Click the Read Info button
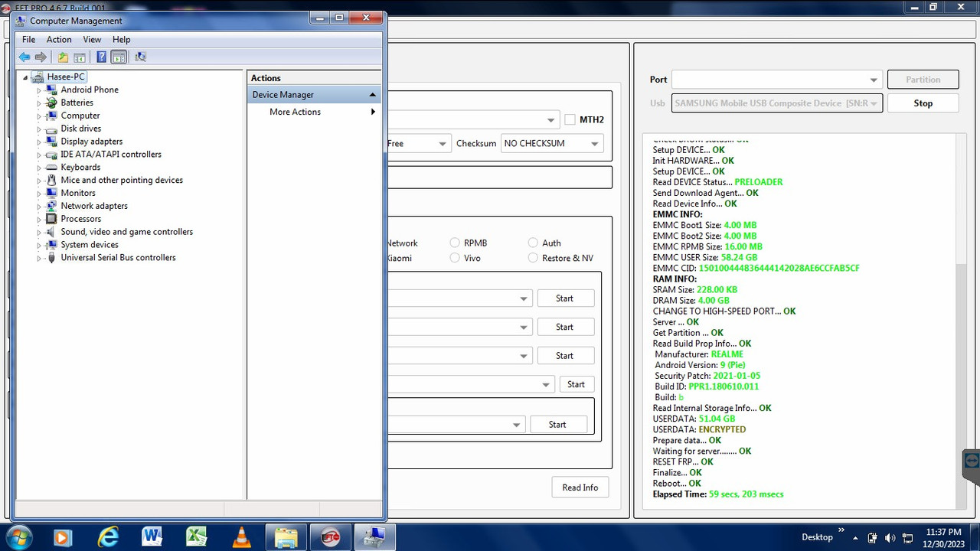Image resolution: width=980 pixels, height=551 pixels. pyautogui.click(x=580, y=487)
